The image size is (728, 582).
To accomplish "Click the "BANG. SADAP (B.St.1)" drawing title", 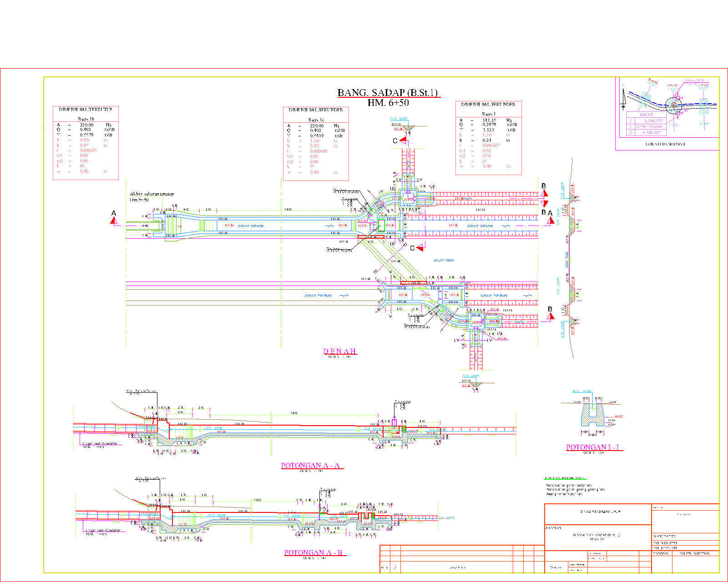I will pyautogui.click(x=388, y=93).
